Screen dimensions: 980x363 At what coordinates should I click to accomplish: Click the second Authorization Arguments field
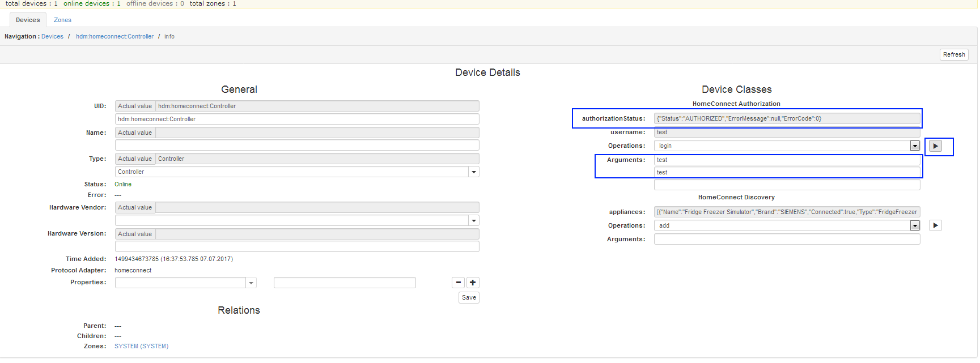(x=787, y=172)
